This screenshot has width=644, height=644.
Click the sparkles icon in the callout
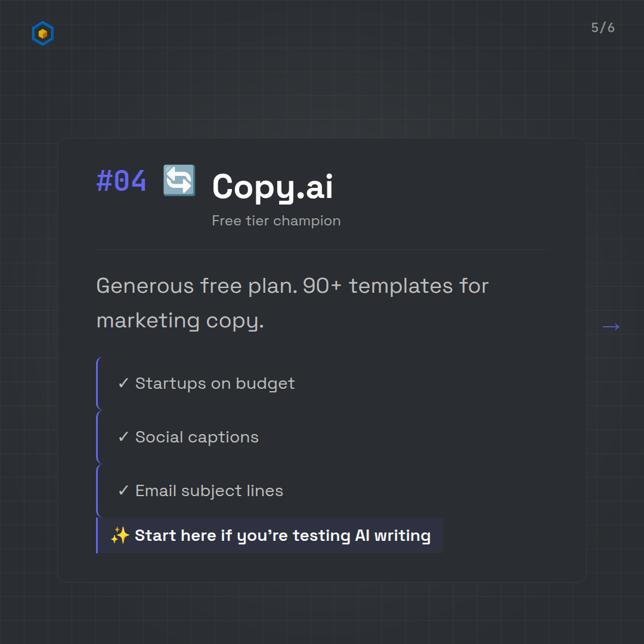(x=120, y=535)
